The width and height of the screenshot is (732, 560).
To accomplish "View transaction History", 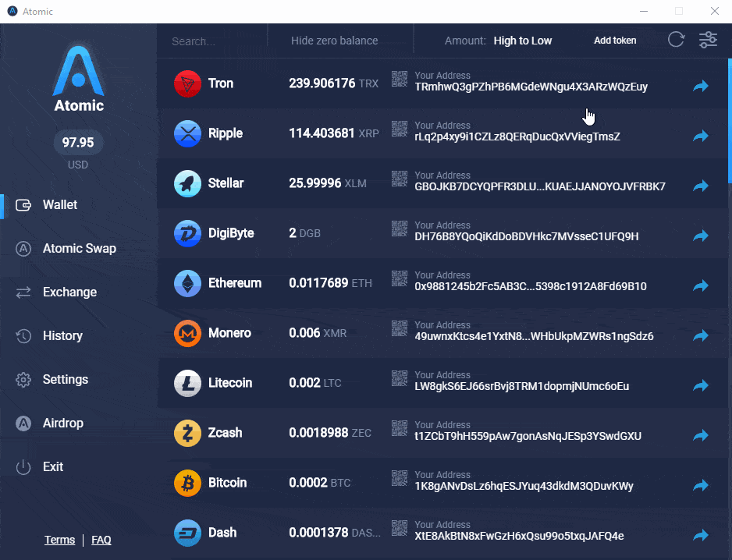I will click(62, 335).
